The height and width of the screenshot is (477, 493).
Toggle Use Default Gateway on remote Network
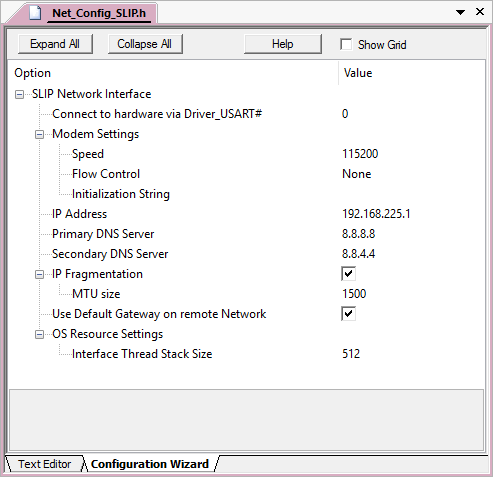[x=348, y=314]
